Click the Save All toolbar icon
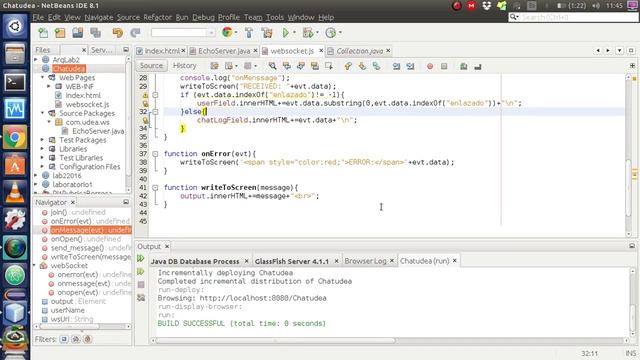Screen dimensions: 640x360 (96, 33)
